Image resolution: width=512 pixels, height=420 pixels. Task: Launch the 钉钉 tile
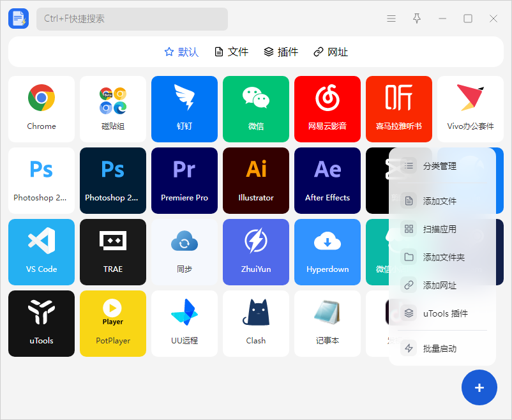pyautogui.click(x=184, y=109)
